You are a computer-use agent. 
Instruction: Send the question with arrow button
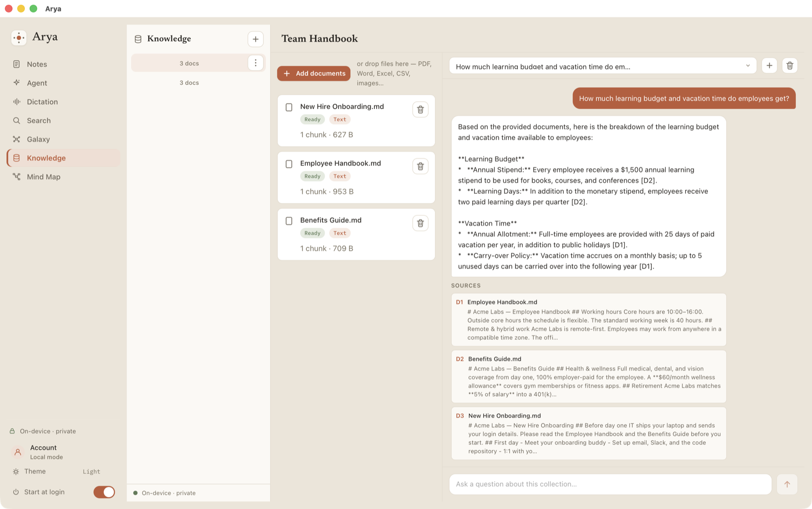pos(787,484)
